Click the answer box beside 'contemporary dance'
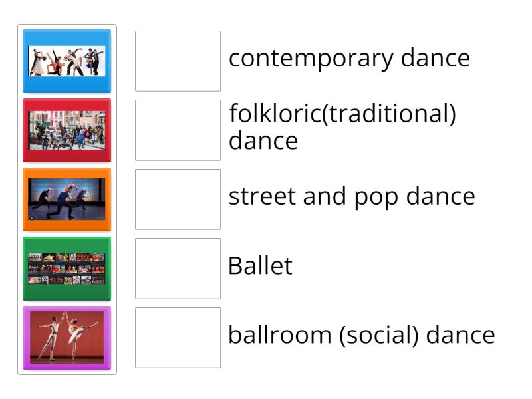Screen dimensions: 532x399 pyautogui.click(x=178, y=59)
